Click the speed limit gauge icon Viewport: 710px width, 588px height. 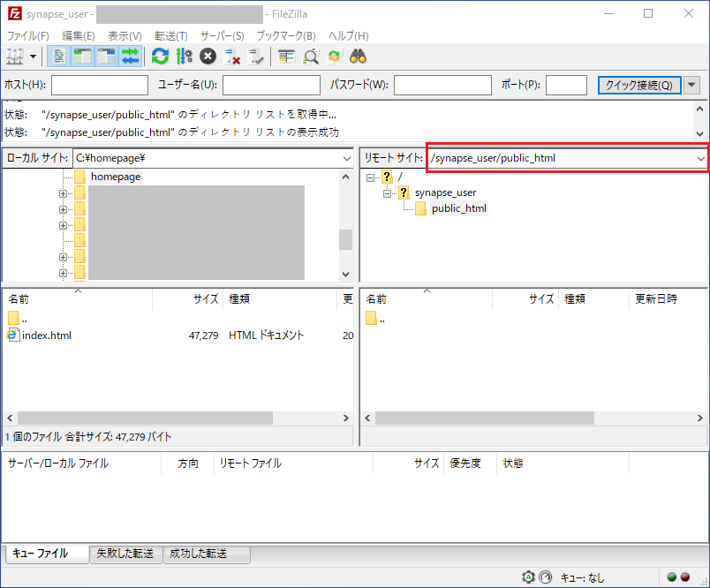tap(545, 577)
